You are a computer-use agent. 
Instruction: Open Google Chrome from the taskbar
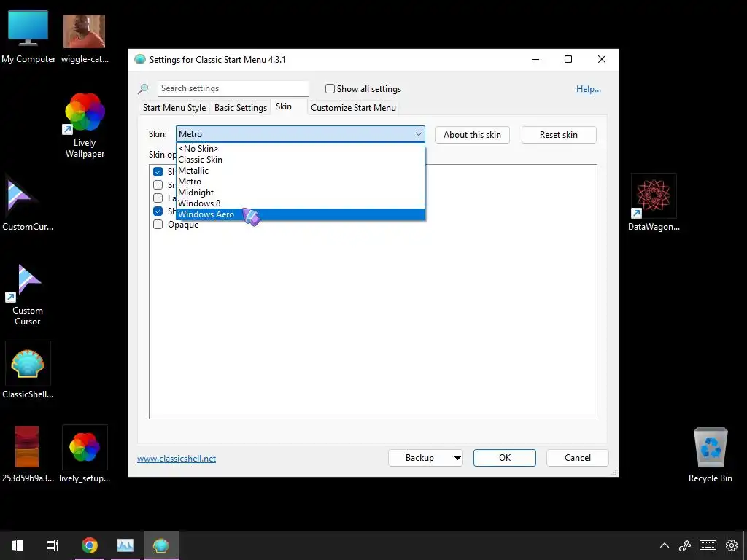click(89, 545)
